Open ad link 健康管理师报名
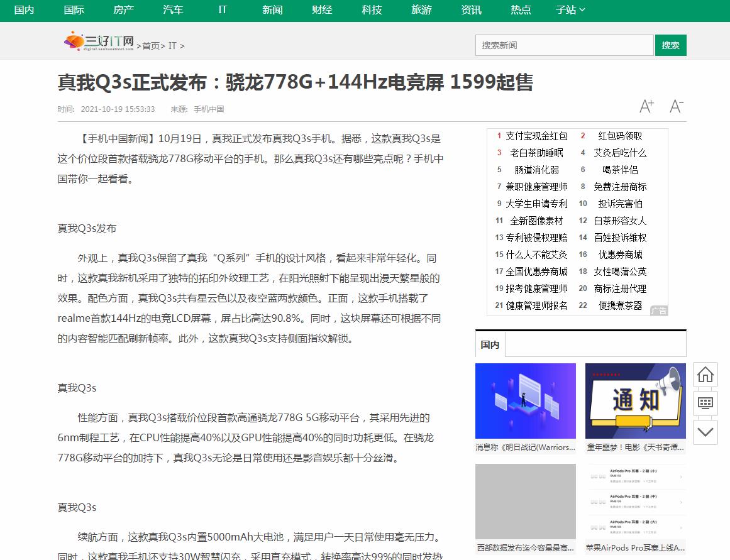Image resolution: width=730 pixels, height=560 pixels. coord(536,305)
